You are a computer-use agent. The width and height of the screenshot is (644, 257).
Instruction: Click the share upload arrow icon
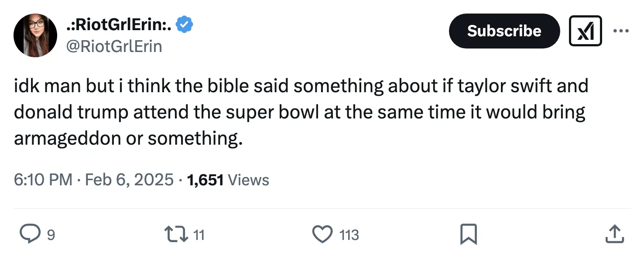614,235
